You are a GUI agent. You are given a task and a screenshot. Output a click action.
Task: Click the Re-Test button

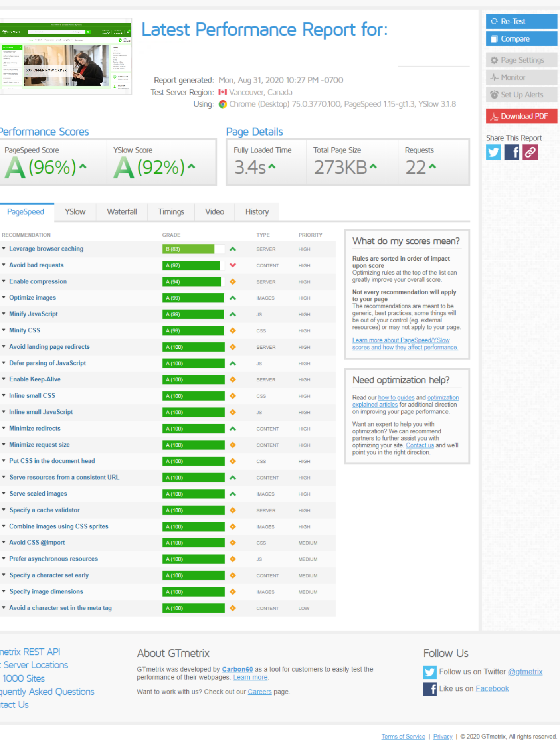pyautogui.click(x=522, y=22)
